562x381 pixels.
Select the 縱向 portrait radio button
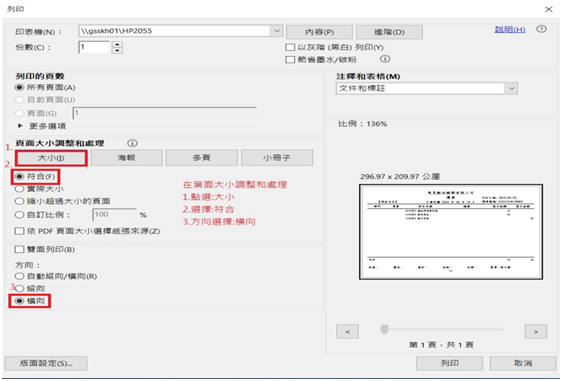19,289
